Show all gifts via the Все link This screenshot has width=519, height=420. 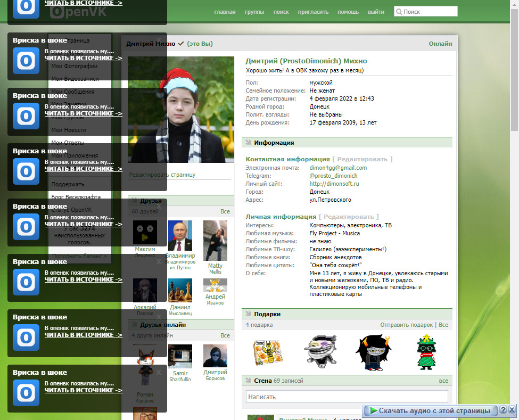tap(443, 325)
